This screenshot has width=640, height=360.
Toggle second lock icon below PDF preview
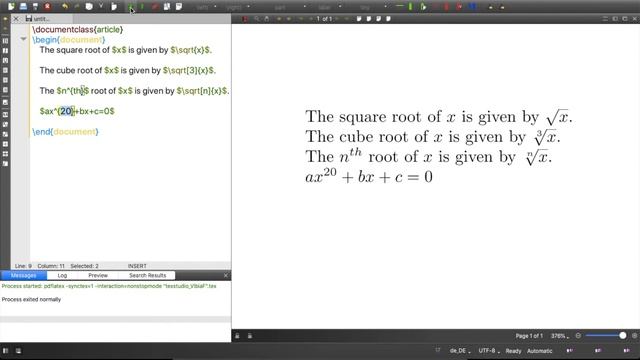point(250,336)
